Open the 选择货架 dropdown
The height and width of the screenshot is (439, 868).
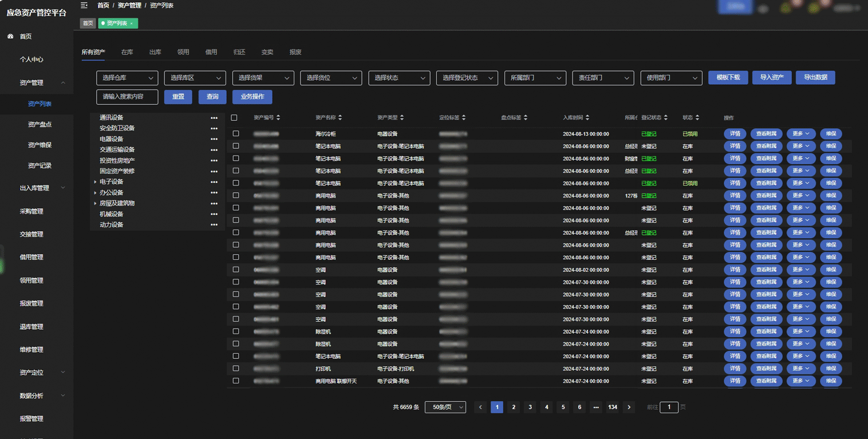click(x=263, y=78)
